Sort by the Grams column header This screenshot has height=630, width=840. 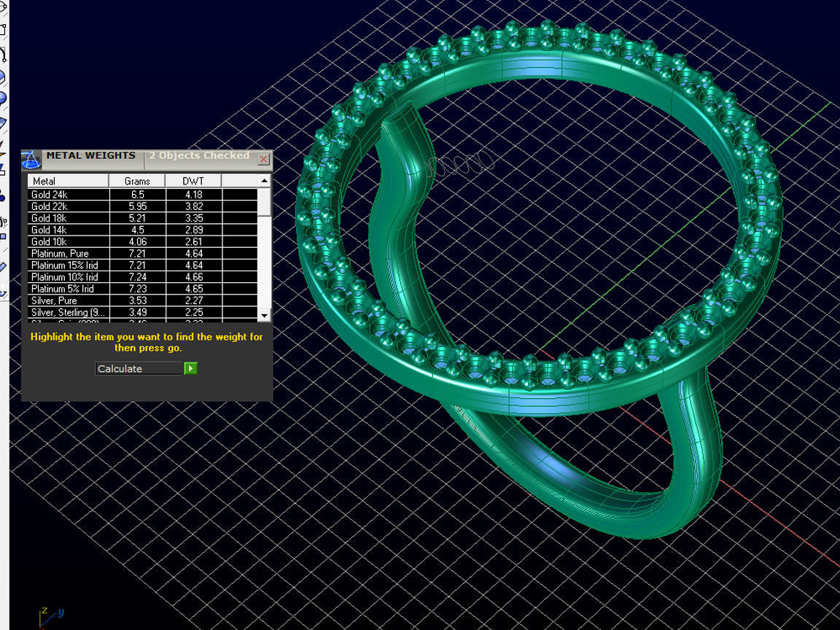137,181
